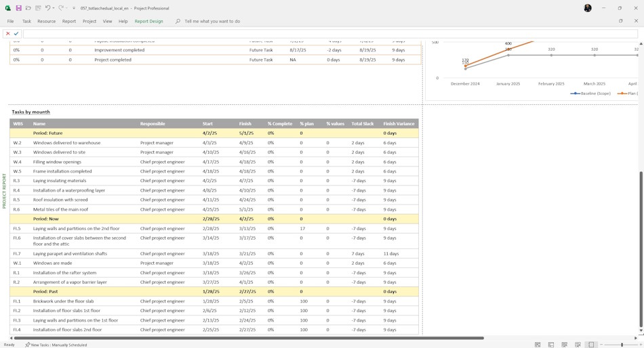Open the Resource ribbon tab
This screenshot has height=348, width=644.
(46, 21)
